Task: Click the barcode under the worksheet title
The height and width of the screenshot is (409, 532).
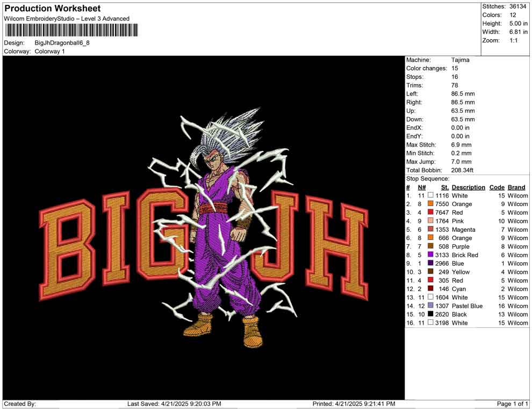Action: (71, 30)
